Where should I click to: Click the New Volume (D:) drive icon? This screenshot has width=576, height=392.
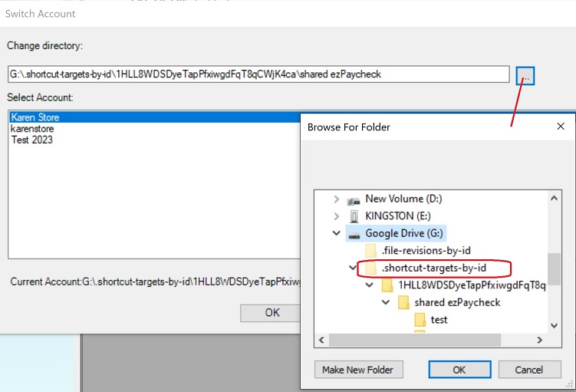click(x=354, y=200)
